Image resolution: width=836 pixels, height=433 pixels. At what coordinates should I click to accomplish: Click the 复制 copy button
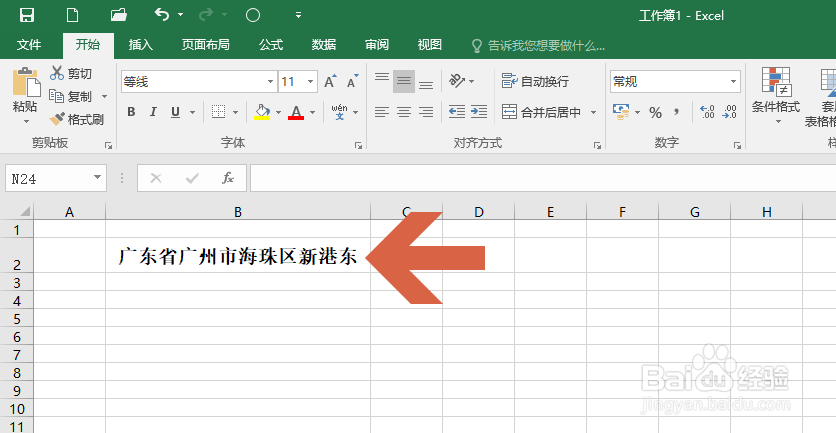tap(70, 97)
